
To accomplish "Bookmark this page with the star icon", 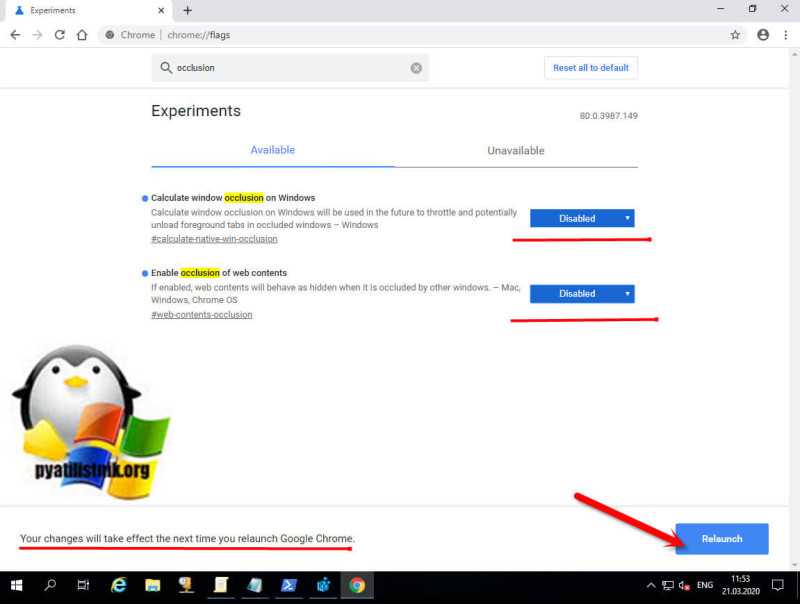I will (735, 35).
